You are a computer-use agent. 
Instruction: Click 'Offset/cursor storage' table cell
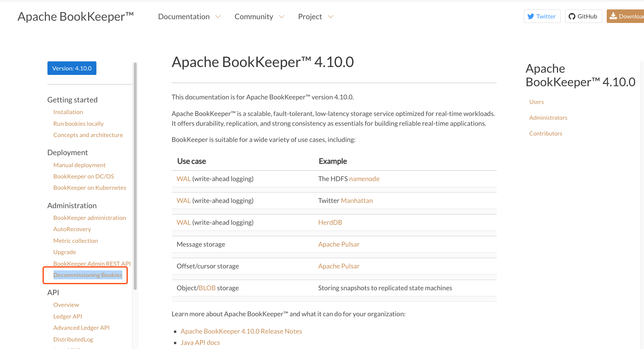click(x=208, y=266)
